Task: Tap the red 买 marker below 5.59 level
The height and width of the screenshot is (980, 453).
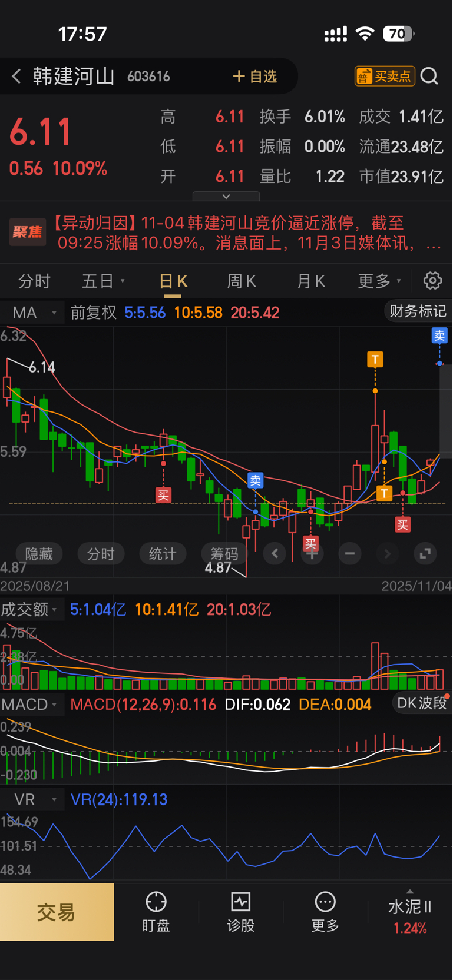Action: click(163, 495)
